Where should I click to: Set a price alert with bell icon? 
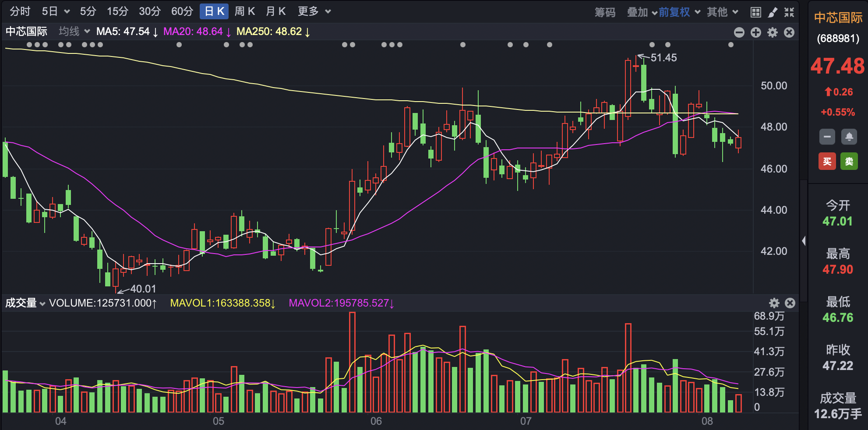849,137
